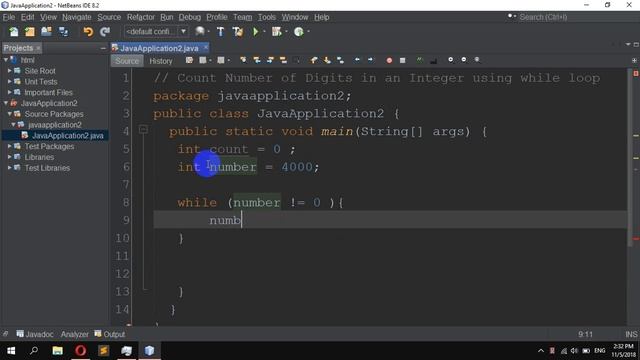640x360 pixels.
Task: Start macro recording with red circle icon
Action: click(x=389, y=60)
